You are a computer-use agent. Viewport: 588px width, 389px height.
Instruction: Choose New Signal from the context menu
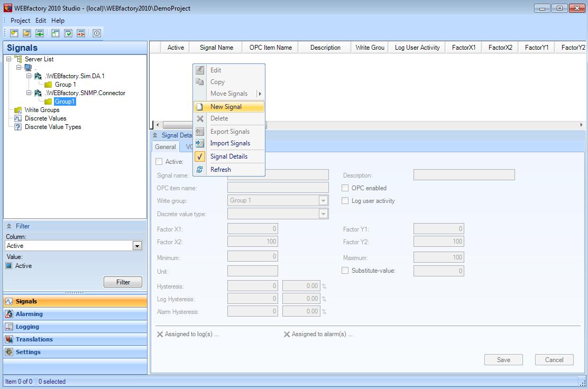coord(226,107)
